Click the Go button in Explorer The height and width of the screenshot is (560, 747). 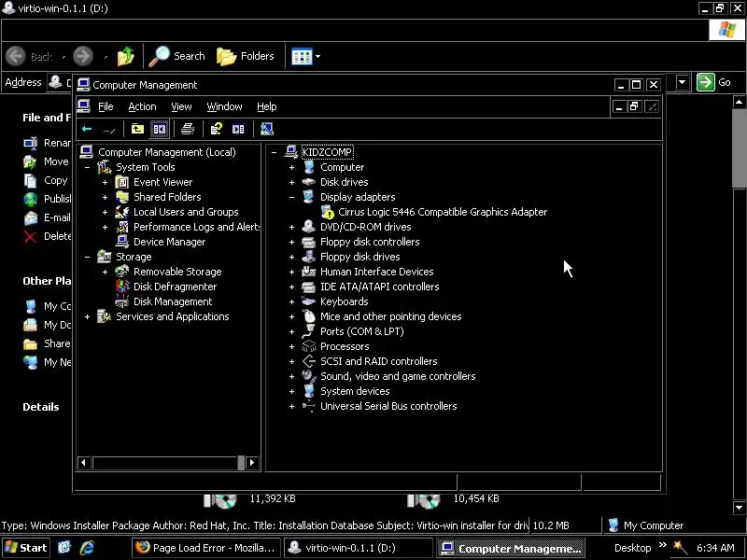pyautogui.click(x=714, y=82)
